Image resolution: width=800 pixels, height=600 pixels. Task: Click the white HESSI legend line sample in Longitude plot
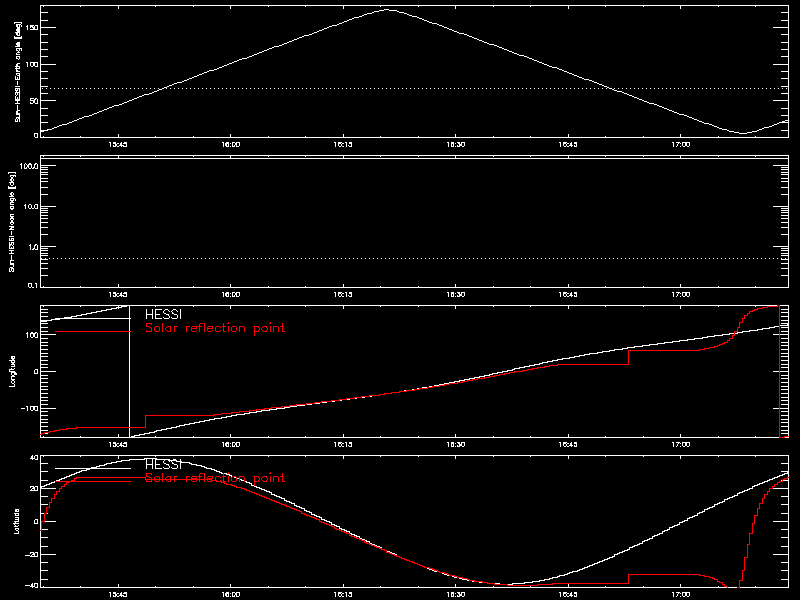point(93,318)
